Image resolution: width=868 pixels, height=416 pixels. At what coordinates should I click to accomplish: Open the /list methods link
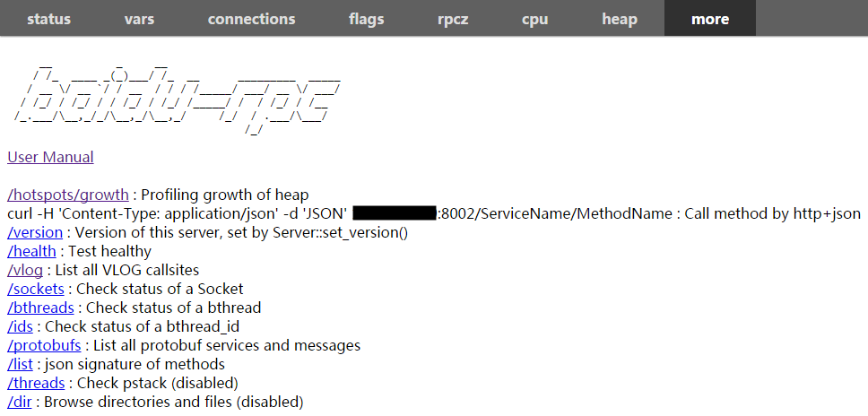pos(20,365)
